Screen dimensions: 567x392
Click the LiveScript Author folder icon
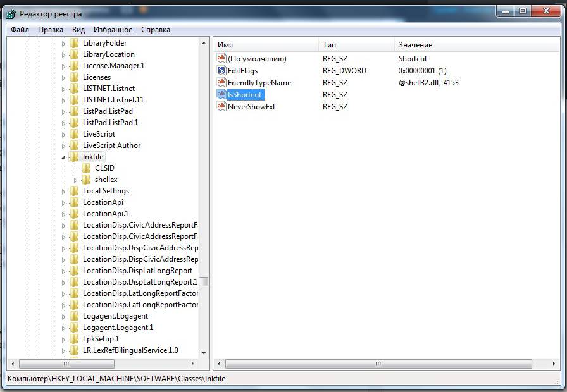click(75, 145)
